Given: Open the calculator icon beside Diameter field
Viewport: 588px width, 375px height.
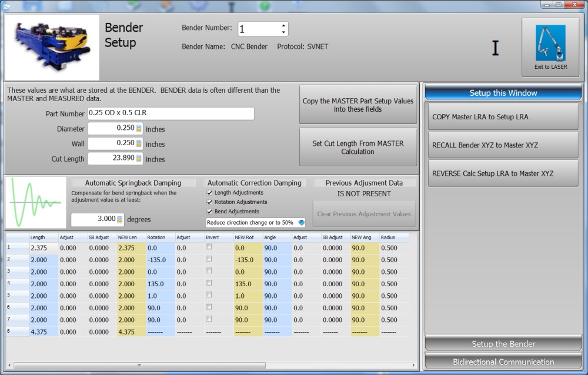Looking at the screenshot, I should click(139, 129).
